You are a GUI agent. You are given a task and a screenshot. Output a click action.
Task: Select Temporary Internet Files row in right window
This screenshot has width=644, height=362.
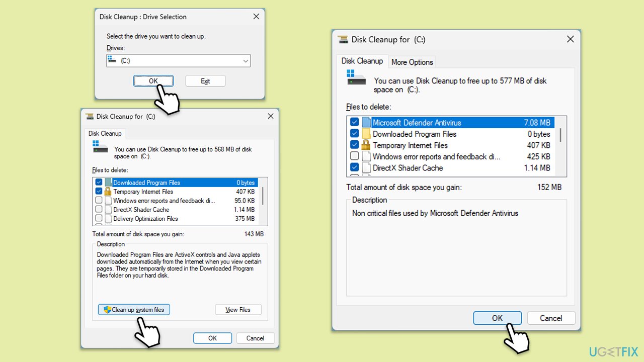coord(451,145)
